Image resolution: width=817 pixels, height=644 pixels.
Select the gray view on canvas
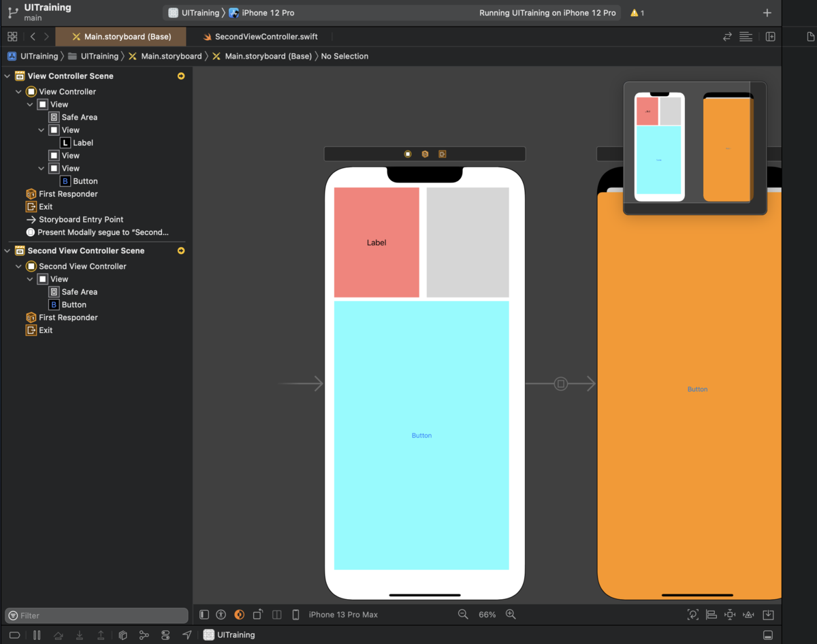[x=468, y=242]
